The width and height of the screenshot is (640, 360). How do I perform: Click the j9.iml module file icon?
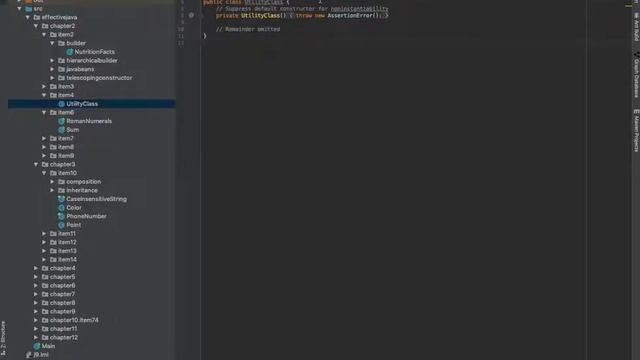(x=29, y=355)
